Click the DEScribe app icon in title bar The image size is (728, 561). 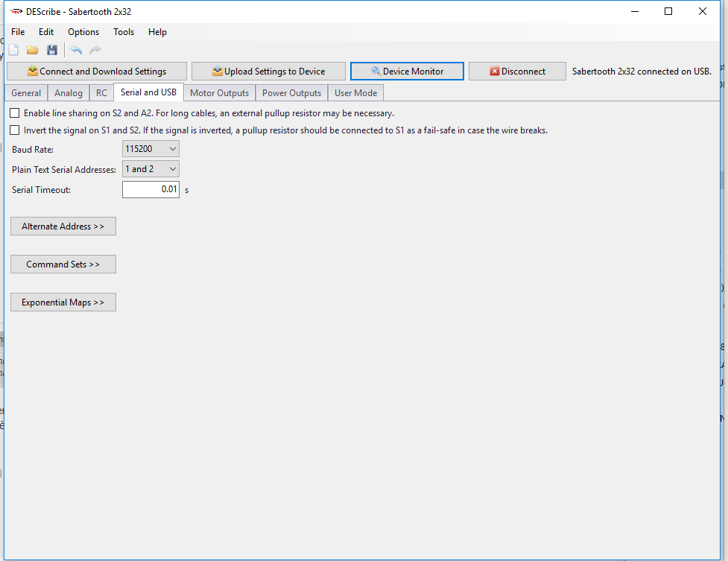(16, 12)
